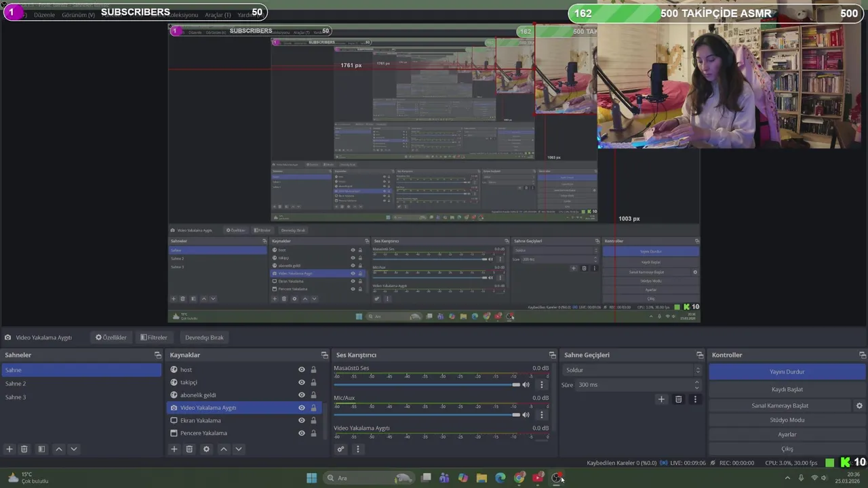Viewport: 868px width, 488px height.
Task: Move selected source up in Kaynaklar
Action: pyautogui.click(x=224, y=449)
